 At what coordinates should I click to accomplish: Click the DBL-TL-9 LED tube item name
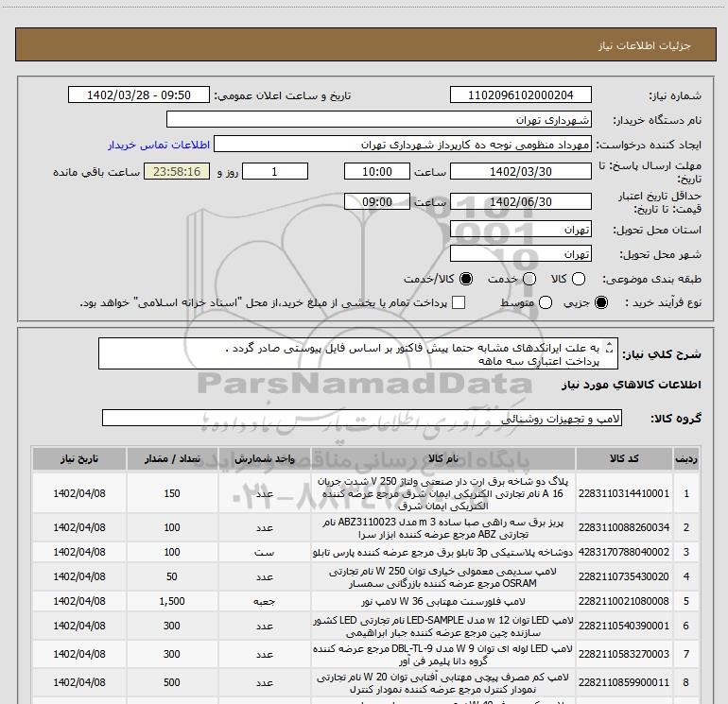point(442,654)
